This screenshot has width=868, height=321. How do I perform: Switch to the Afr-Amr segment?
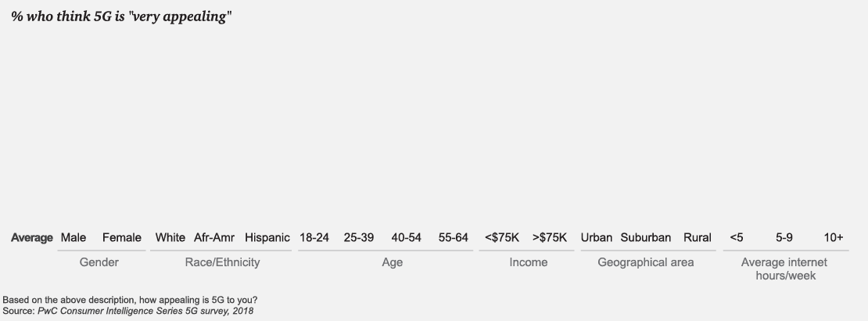214,237
